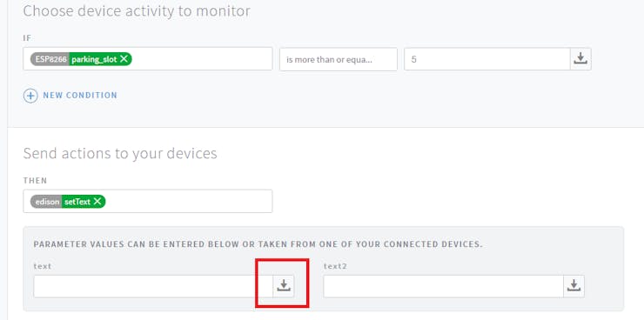This screenshot has width=644, height=320.
Task: Open the "is more than or equa..." operator dropdown
Action: 339,59
